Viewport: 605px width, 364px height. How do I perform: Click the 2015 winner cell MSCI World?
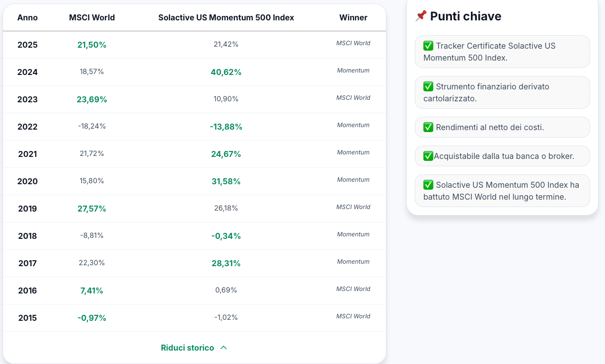pyautogui.click(x=353, y=316)
